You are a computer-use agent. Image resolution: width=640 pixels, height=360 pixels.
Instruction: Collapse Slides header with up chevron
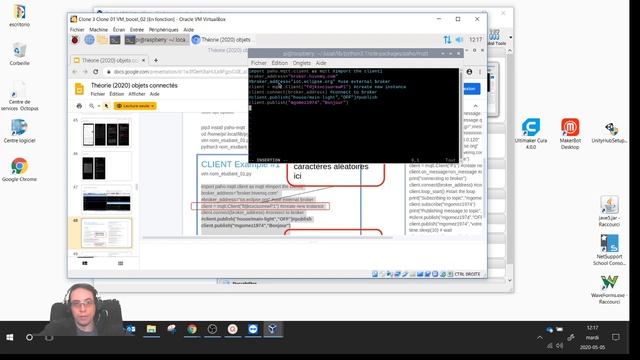476,106
